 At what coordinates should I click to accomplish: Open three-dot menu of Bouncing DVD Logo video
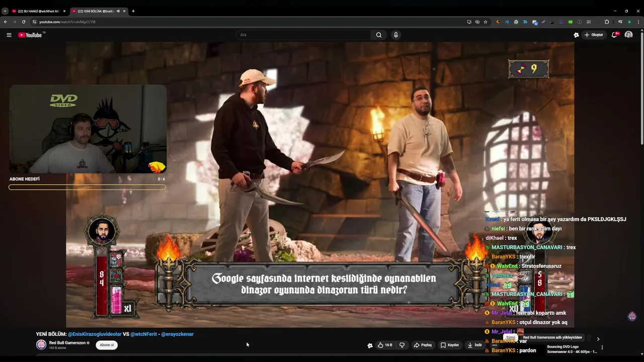coord(602,347)
